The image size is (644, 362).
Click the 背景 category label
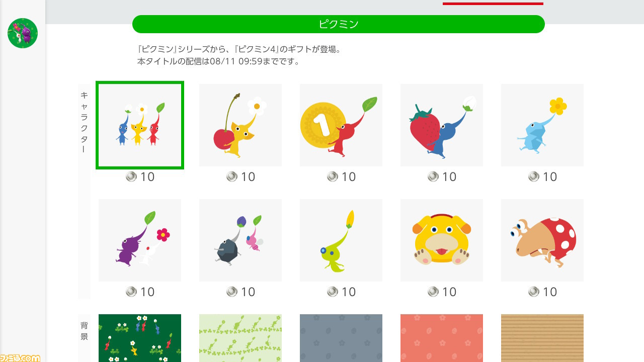pyautogui.click(x=84, y=331)
